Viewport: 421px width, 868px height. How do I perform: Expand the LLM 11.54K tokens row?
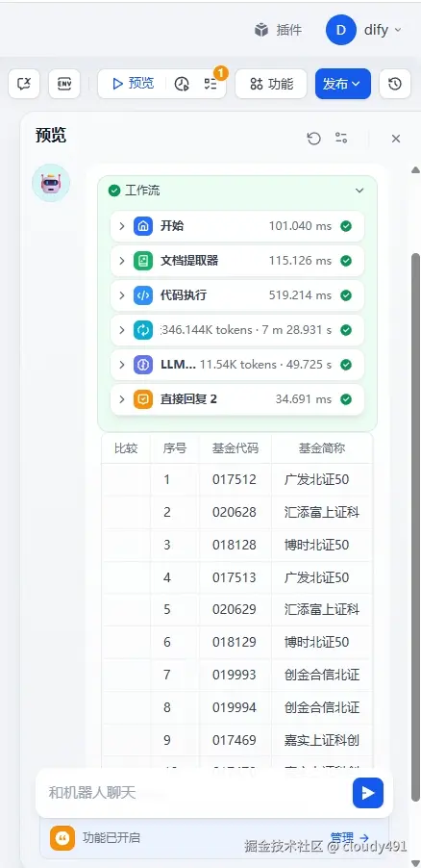click(x=237, y=365)
